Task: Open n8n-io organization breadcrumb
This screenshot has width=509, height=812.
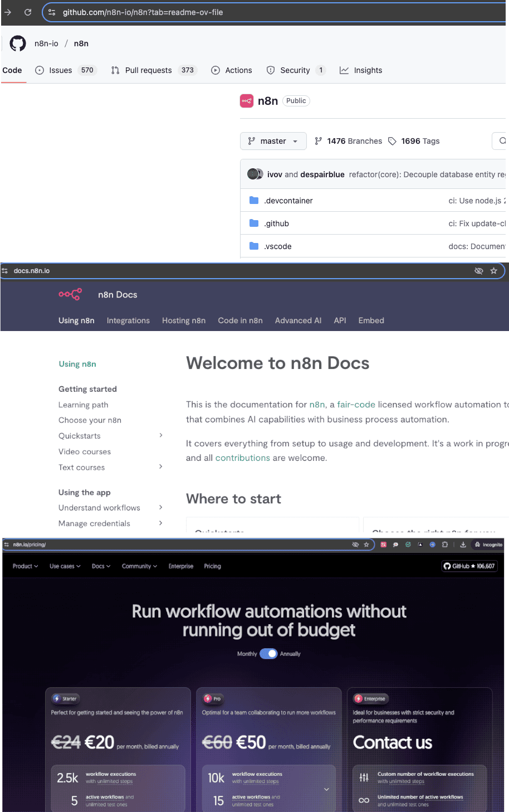Action: point(46,43)
